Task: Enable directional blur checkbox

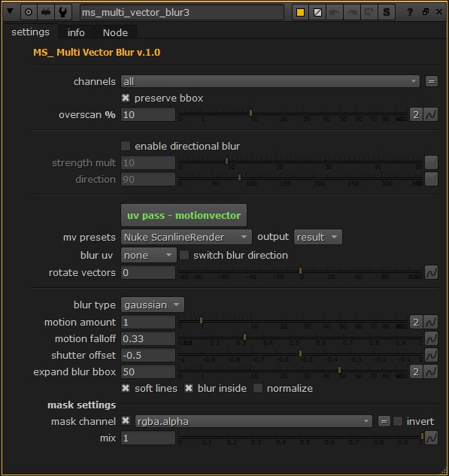Action: pyautogui.click(x=126, y=146)
